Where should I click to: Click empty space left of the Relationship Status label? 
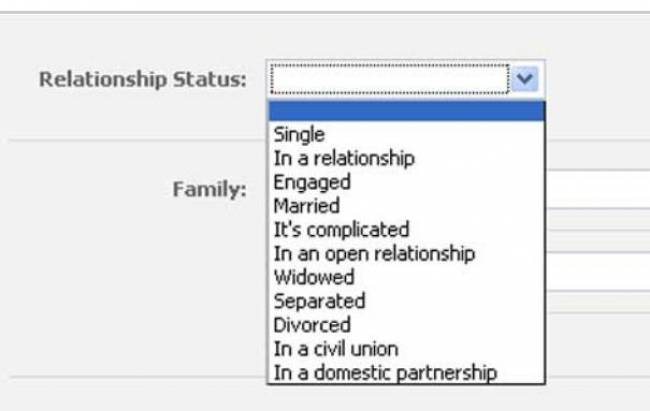[18, 79]
